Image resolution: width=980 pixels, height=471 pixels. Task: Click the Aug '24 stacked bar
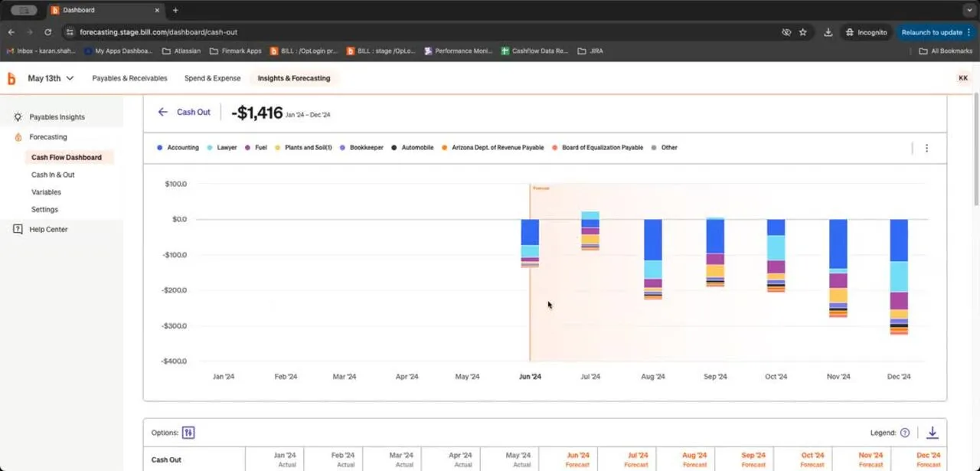[x=653, y=259]
